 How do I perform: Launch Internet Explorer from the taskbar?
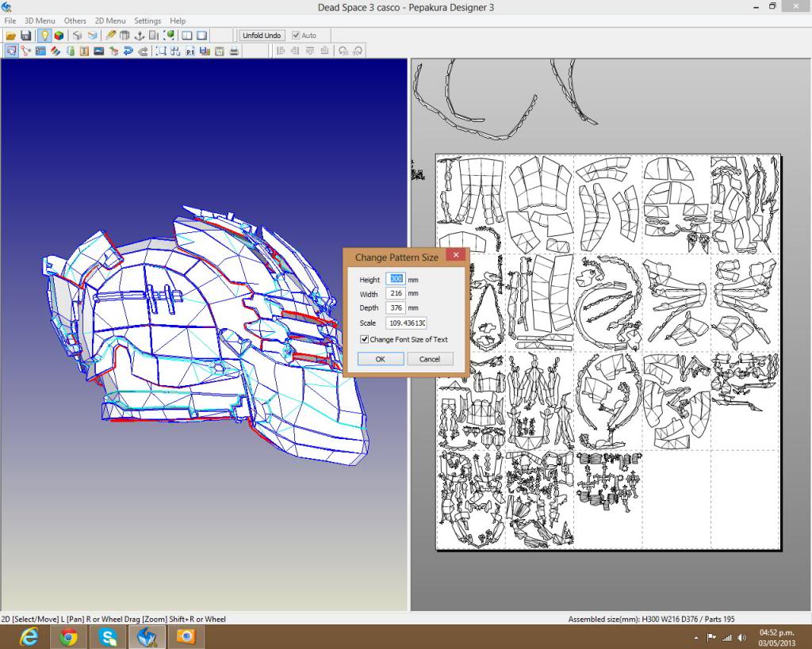click(x=29, y=636)
